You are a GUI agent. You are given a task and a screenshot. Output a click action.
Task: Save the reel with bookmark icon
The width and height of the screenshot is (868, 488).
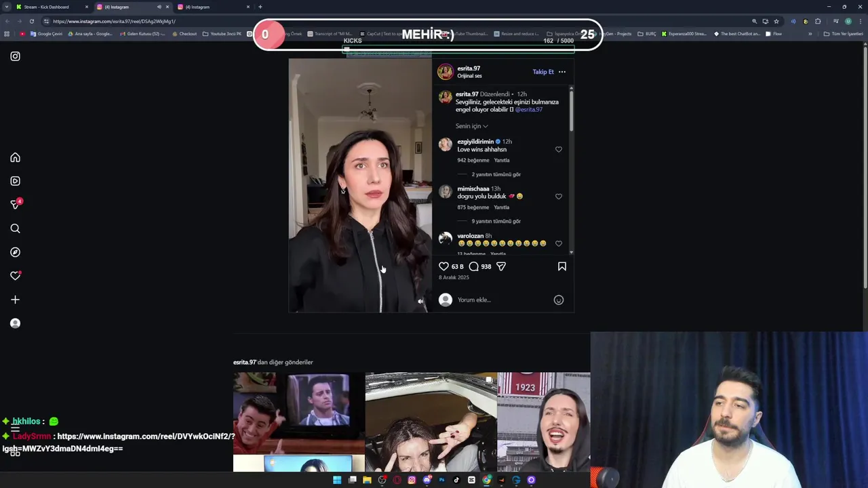click(561, 266)
